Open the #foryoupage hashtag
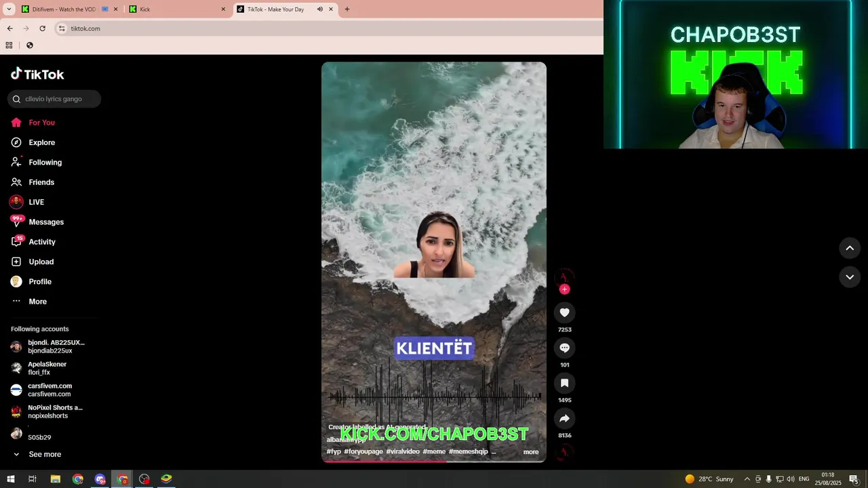 tap(363, 451)
